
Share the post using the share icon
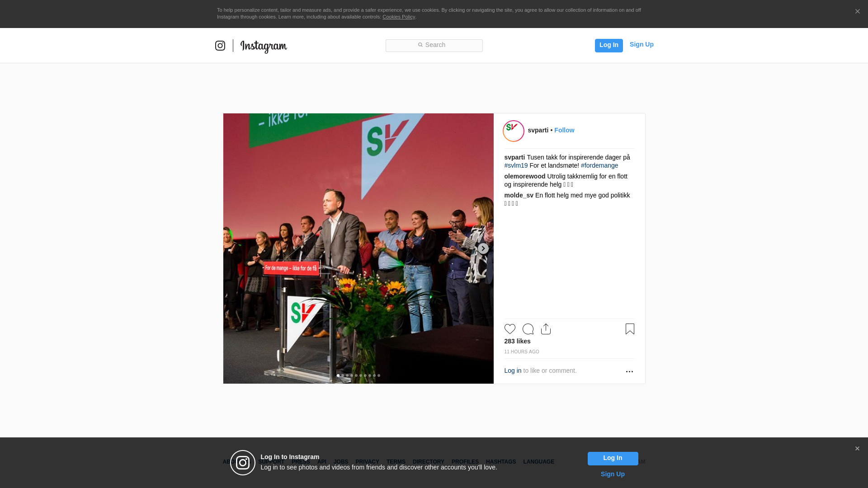pos(546,329)
